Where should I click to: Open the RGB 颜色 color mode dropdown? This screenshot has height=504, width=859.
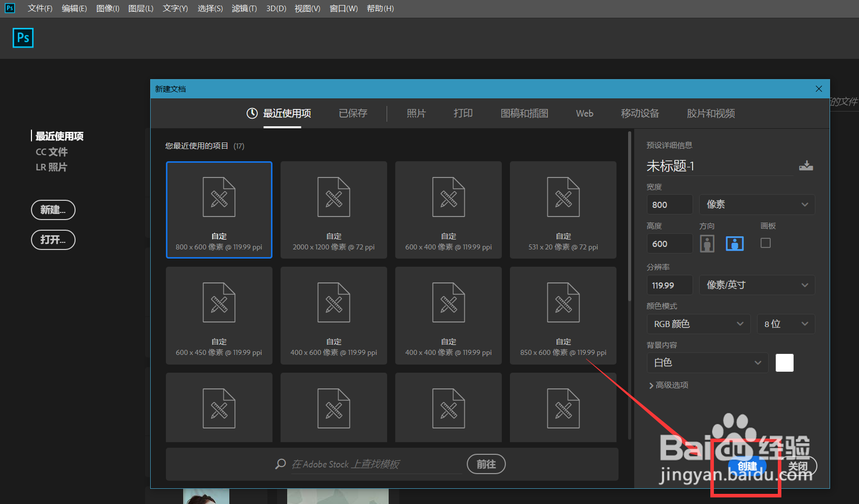pyautogui.click(x=699, y=324)
